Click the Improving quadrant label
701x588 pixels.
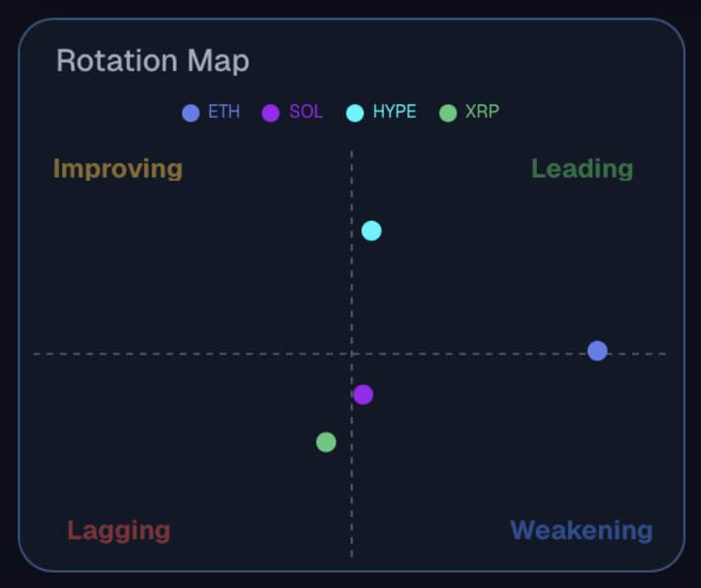coord(118,169)
